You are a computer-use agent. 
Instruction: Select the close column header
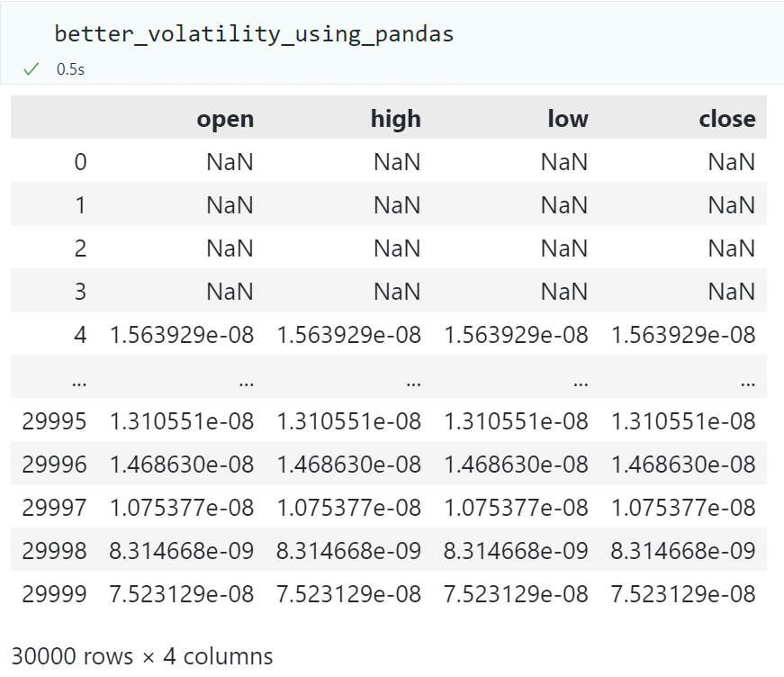(x=727, y=119)
